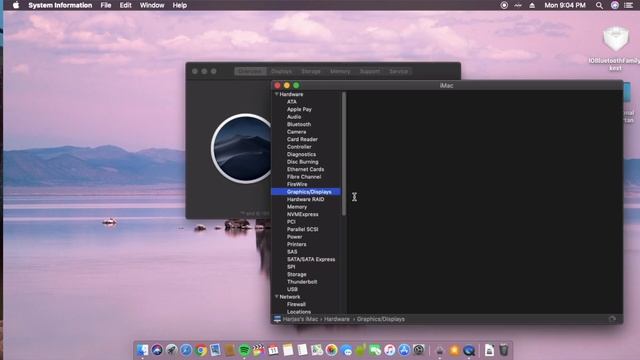Open the Trash in the Dock

click(x=504, y=350)
